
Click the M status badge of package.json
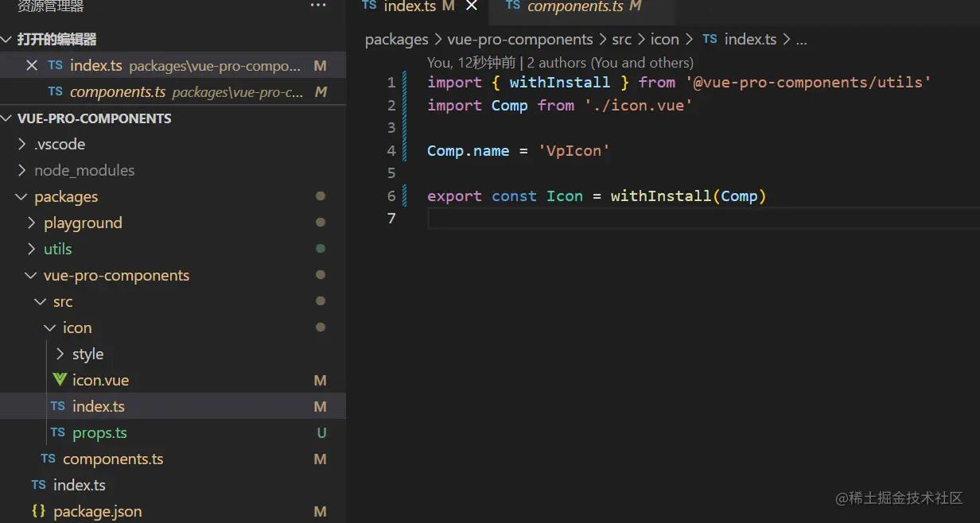click(x=320, y=512)
